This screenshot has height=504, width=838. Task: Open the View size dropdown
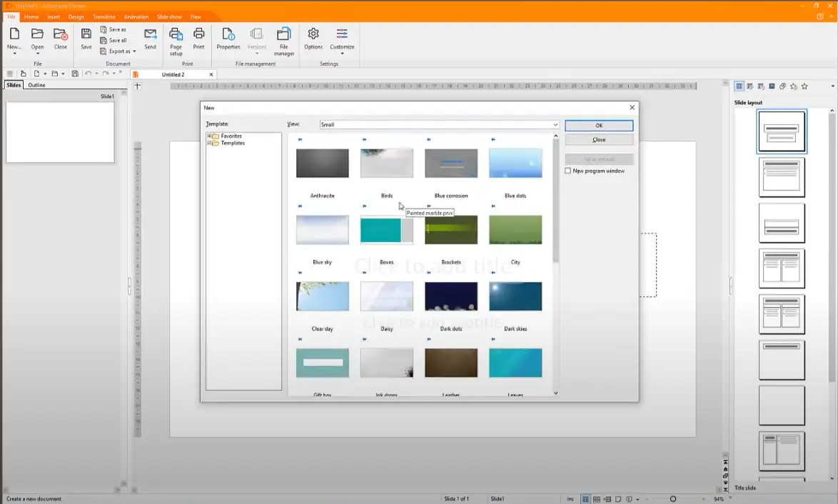coord(555,125)
